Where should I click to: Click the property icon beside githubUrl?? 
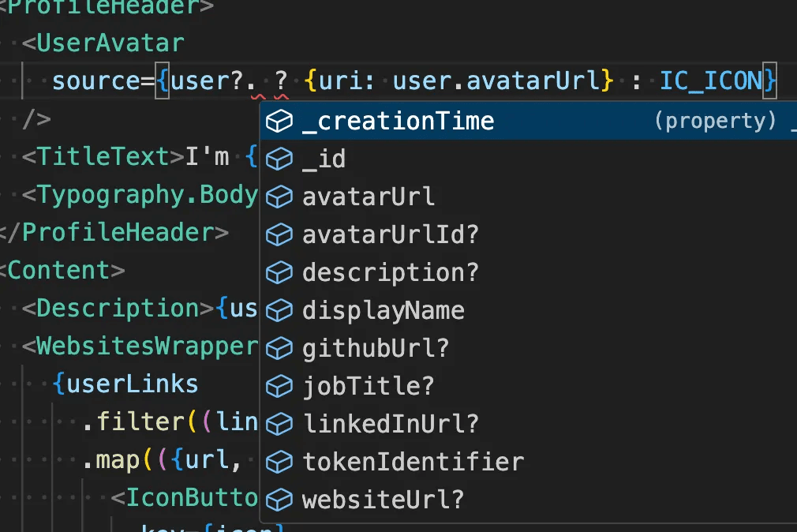(x=279, y=348)
